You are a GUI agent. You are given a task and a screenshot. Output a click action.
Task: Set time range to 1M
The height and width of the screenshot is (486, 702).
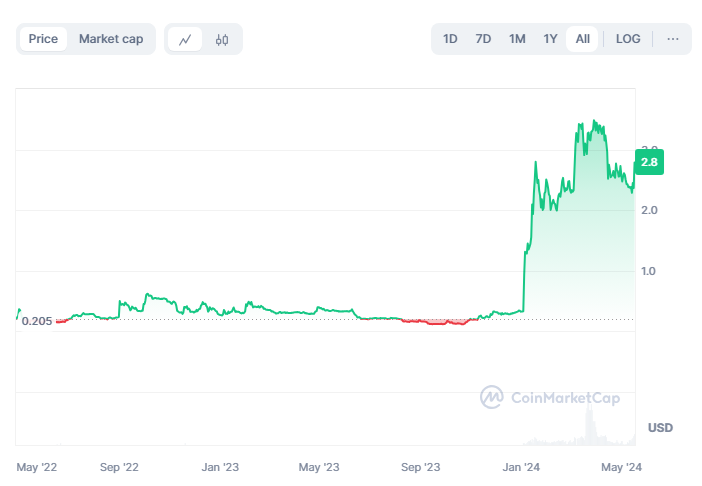click(x=517, y=39)
